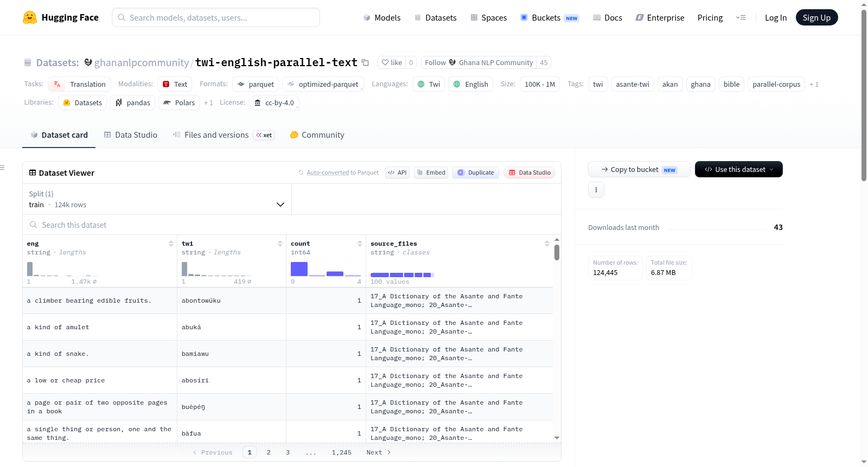Expand the train split dropdown
868x467 pixels.
[157, 199]
